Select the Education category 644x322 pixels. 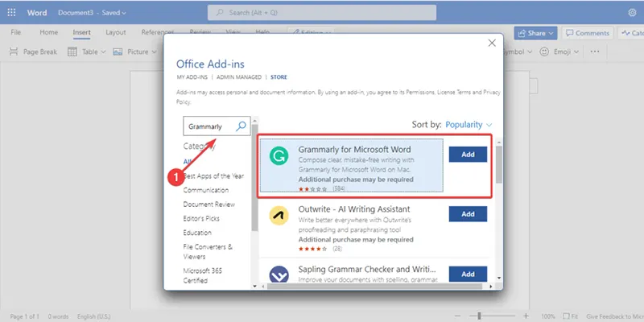pyautogui.click(x=197, y=233)
